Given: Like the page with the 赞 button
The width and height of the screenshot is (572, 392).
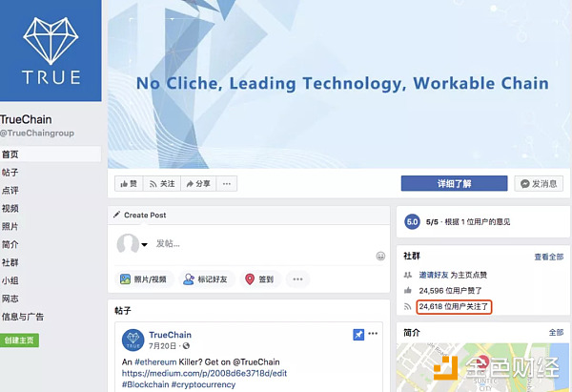Looking at the screenshot, I should [129, 183].
